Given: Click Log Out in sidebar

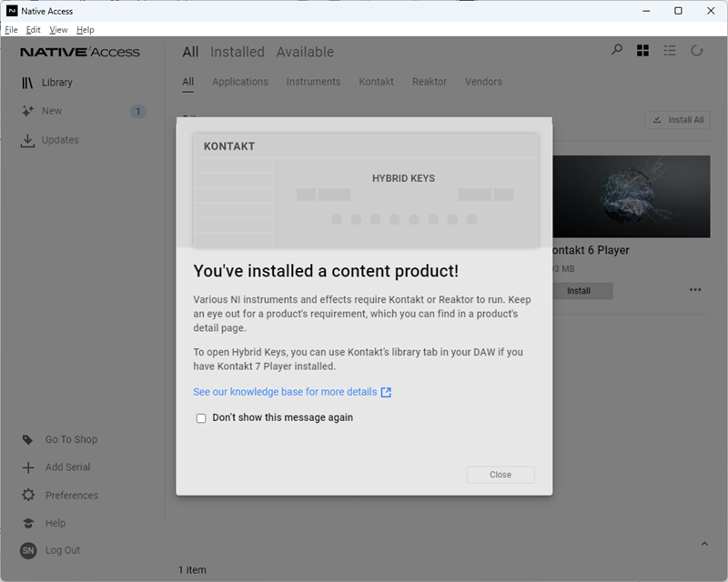Looking at the screenshot, I should pyautogui.click(x=63, y=550).
